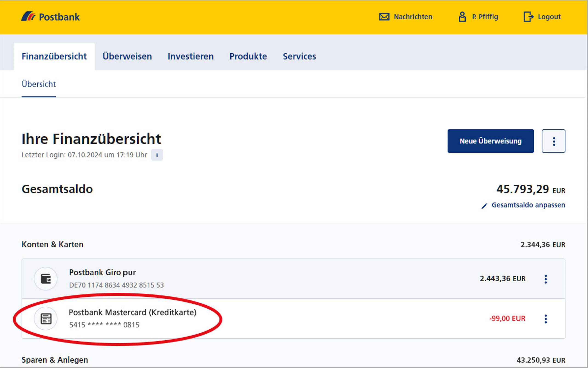The image size is (588, 368).
Task: Click the Letzter Login date text
Action: click(84, 155)
